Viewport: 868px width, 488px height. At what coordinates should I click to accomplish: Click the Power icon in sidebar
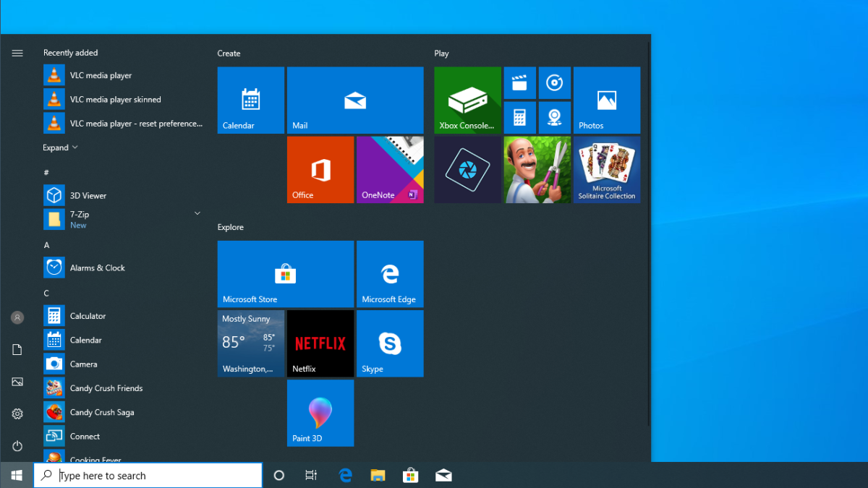pyautogui.click(x=17, y=446)
